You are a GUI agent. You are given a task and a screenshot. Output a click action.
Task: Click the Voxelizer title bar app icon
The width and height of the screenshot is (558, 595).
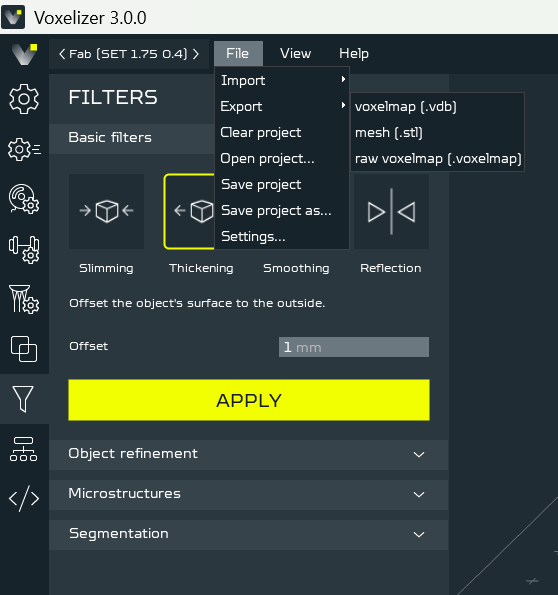click(13, 17)
